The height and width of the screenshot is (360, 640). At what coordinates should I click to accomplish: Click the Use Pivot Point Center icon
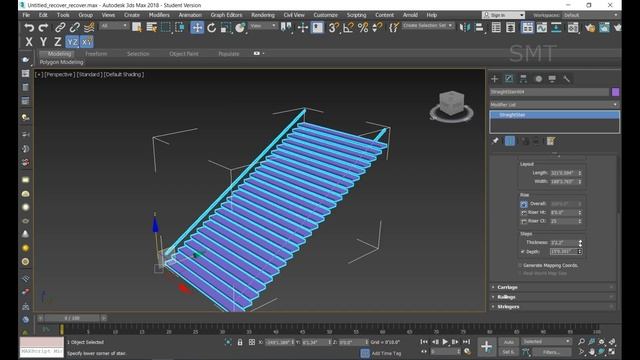286,28
